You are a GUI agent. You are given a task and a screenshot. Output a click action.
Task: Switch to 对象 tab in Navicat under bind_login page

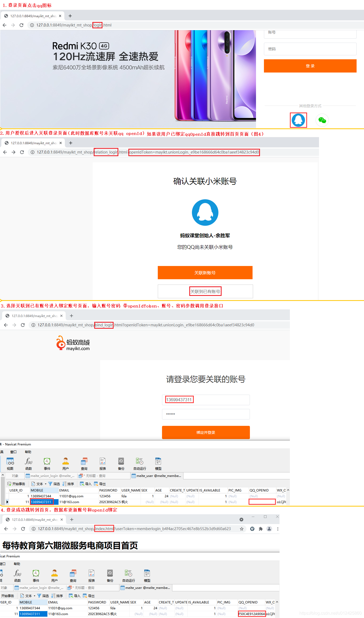coord(15,476)
